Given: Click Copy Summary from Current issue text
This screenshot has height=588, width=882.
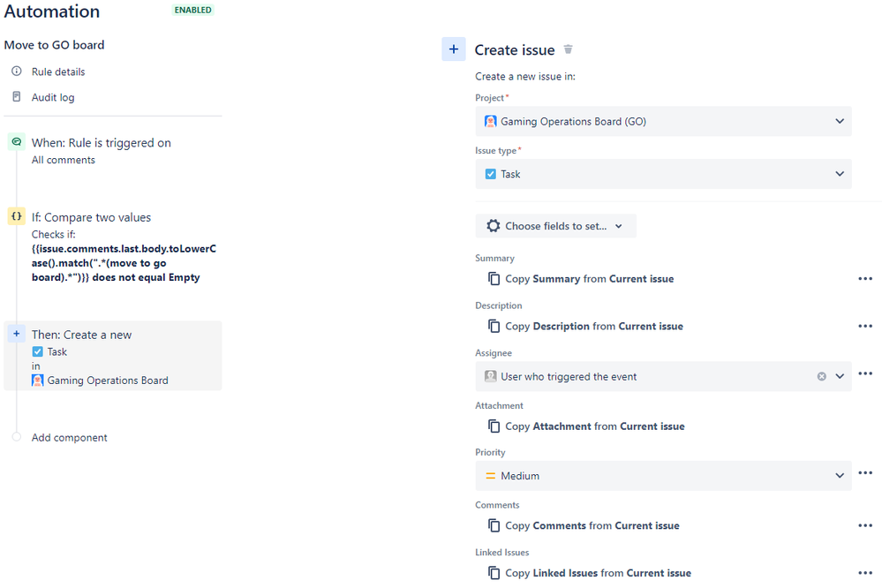Looking at the screenshot, I should [590, 278].
